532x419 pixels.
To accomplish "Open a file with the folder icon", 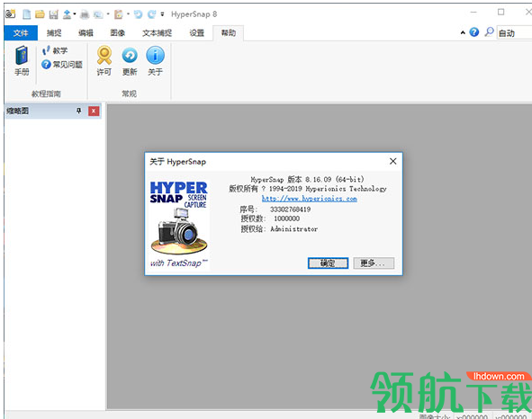I will click(x=40, y=13).
